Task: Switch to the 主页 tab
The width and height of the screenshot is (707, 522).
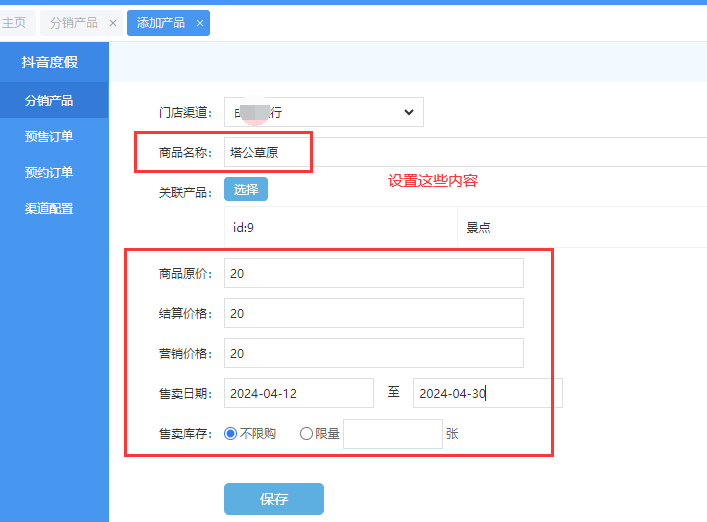Action: point(14,23)
